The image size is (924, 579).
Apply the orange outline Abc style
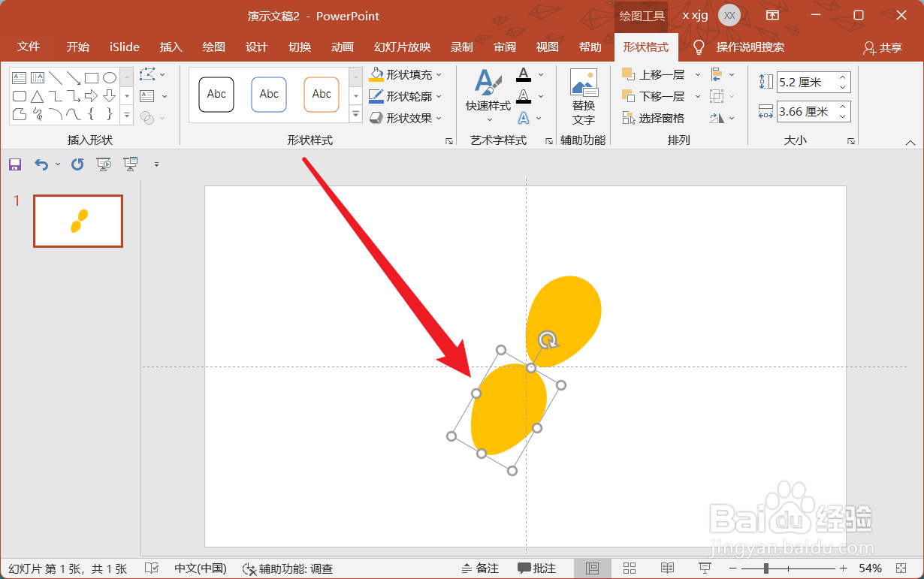click(322, 95)
